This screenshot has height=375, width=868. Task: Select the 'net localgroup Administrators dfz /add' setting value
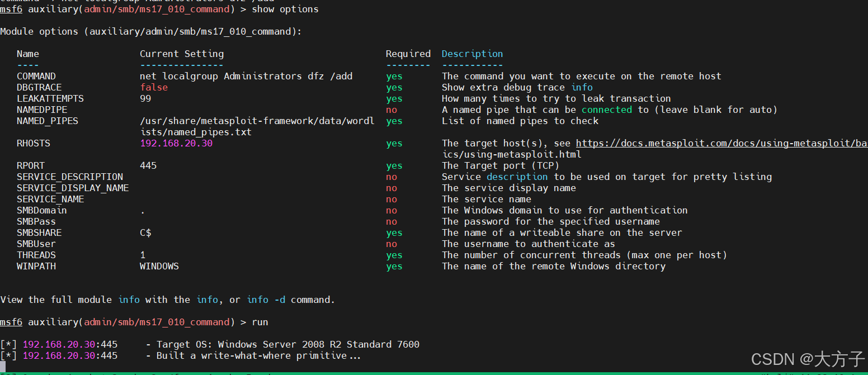click(246, 76)
